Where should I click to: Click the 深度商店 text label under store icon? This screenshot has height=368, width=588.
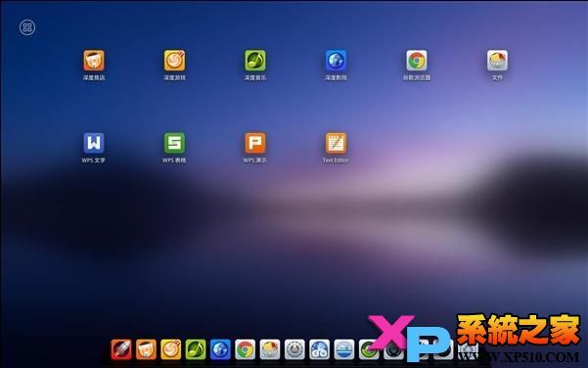point(94,77)
